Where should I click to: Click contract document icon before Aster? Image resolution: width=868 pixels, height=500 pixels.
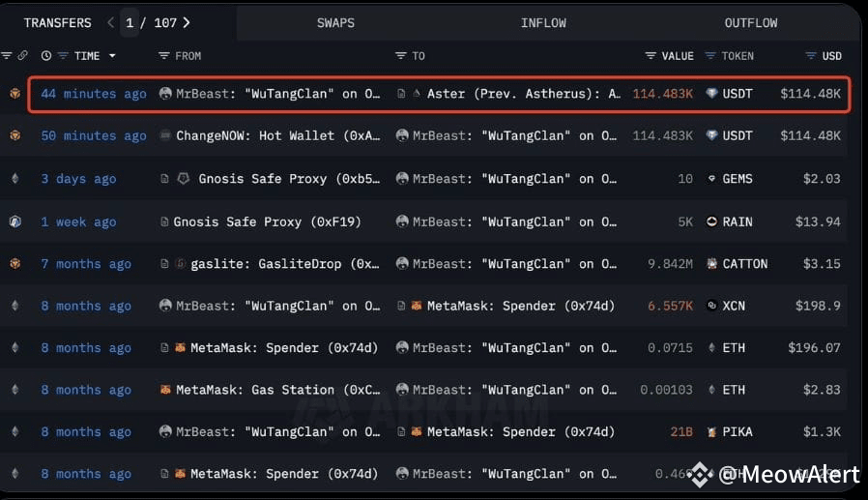coord(401,94)
